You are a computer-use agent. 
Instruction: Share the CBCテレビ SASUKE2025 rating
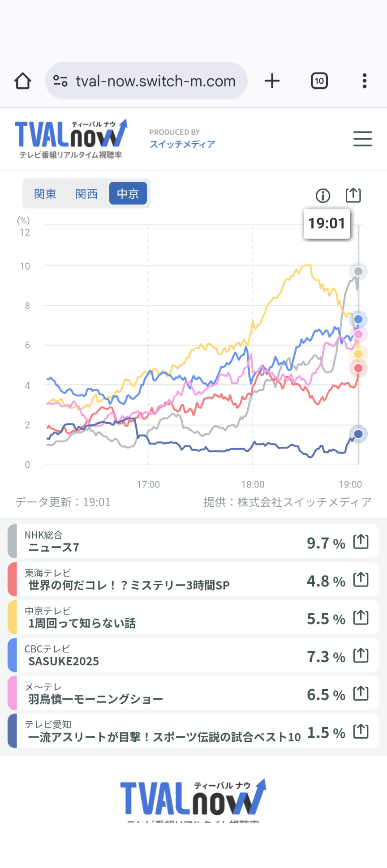pos(361,656)
